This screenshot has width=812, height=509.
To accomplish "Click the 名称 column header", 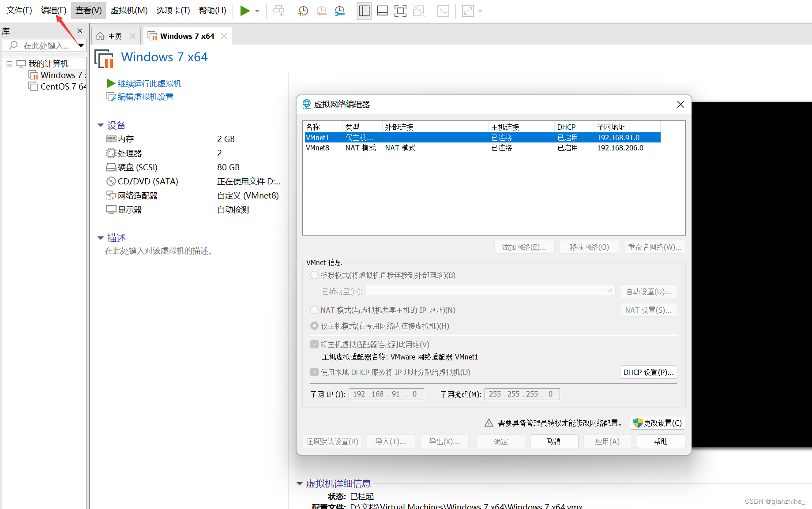I will click(323, 127).
